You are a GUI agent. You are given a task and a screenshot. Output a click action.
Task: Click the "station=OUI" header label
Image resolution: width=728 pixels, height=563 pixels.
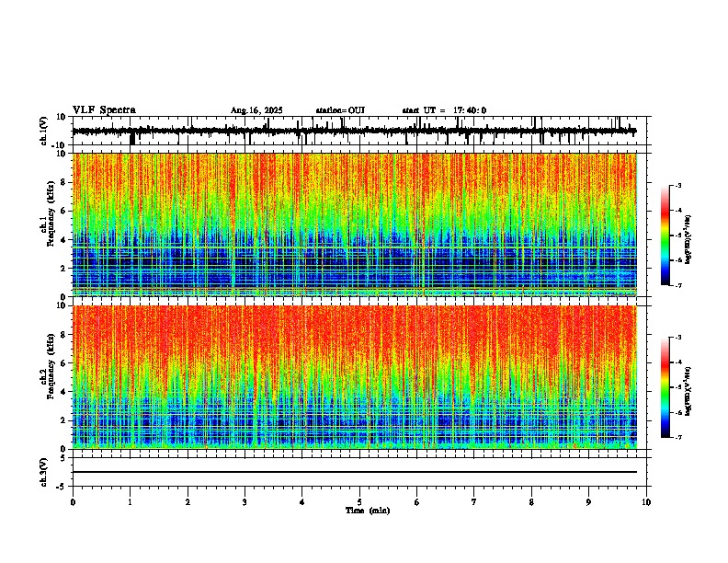pyautogui.click(x=340, y=110)
